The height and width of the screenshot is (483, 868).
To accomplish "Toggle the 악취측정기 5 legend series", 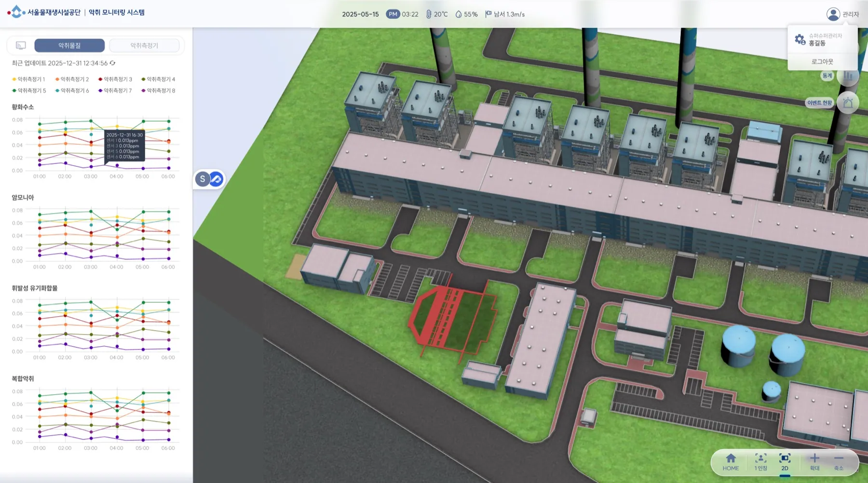I will click(x=29, y=91).
